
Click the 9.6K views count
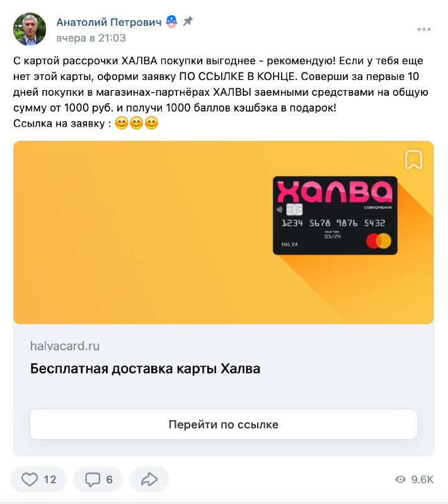(x=422, y=479)
